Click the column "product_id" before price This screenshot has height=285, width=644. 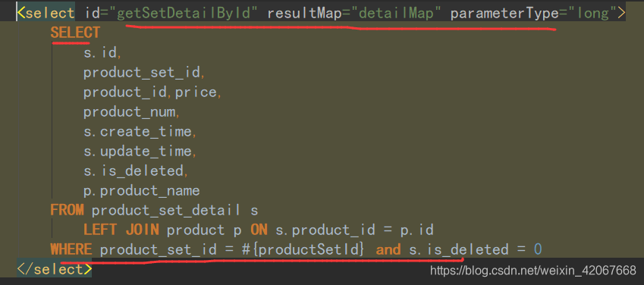[x=124, y=92]
